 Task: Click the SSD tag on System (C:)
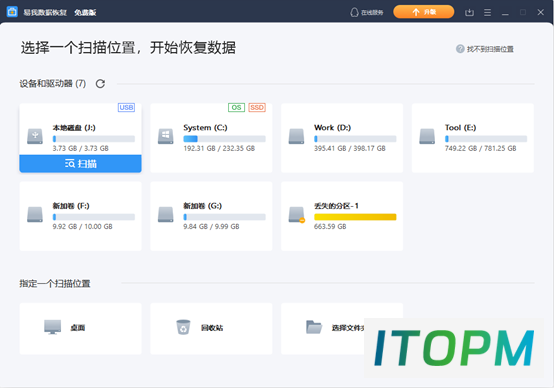click(257, 107)
